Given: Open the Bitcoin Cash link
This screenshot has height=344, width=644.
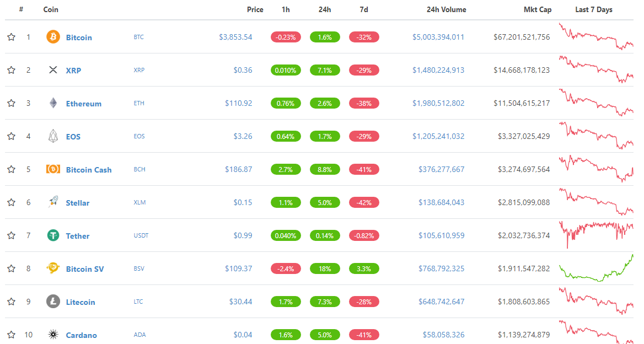Looking at the screenshot, I should (89, 170).
